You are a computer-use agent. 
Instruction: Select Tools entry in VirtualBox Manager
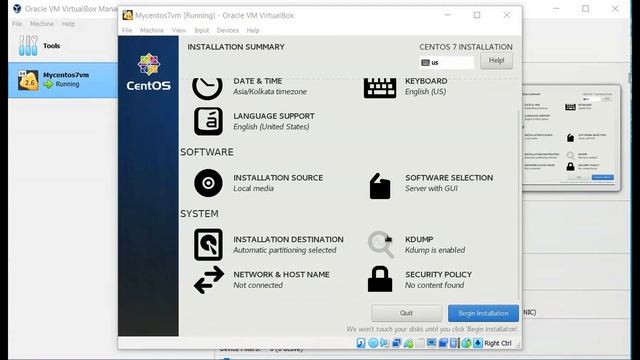click(x=63, y=45)
